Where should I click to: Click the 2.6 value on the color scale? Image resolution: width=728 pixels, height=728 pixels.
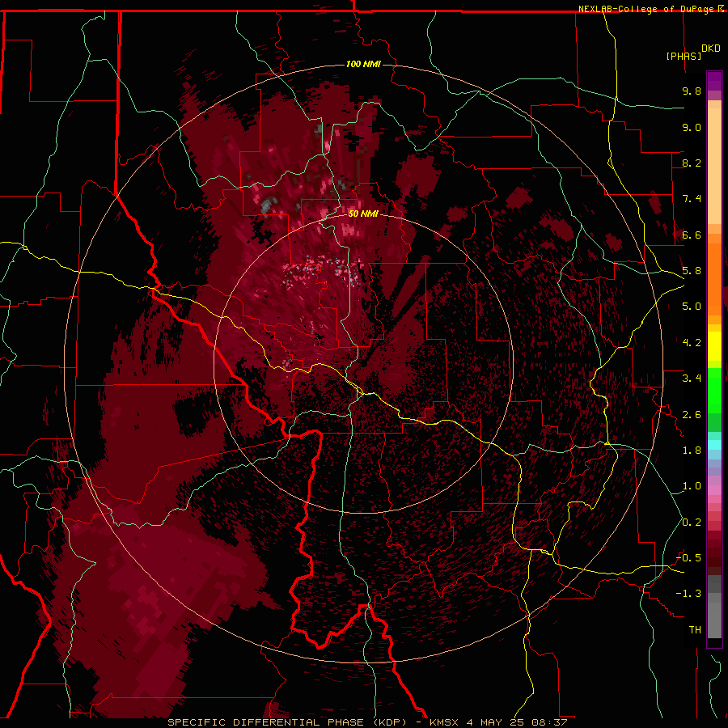pyautogui.click(x=692, y=414)
